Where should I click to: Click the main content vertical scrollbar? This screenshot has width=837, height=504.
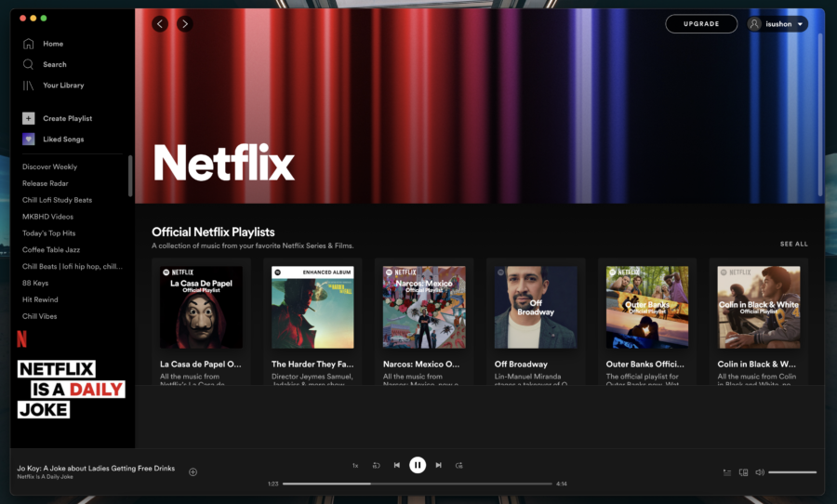pyautogui.click(x=820, y=114)
